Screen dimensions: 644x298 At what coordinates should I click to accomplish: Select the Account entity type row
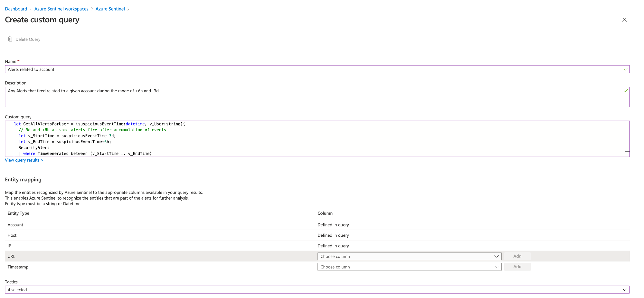point(15,225)
